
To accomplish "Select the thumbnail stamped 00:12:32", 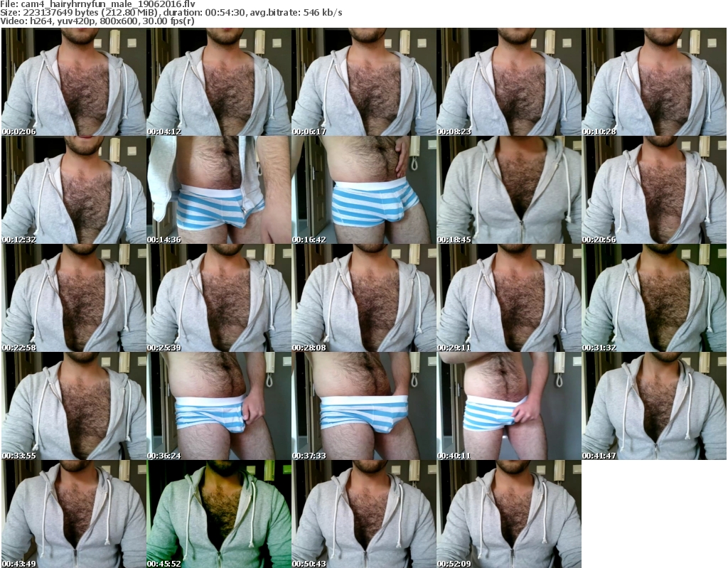I will pos(74,190).
